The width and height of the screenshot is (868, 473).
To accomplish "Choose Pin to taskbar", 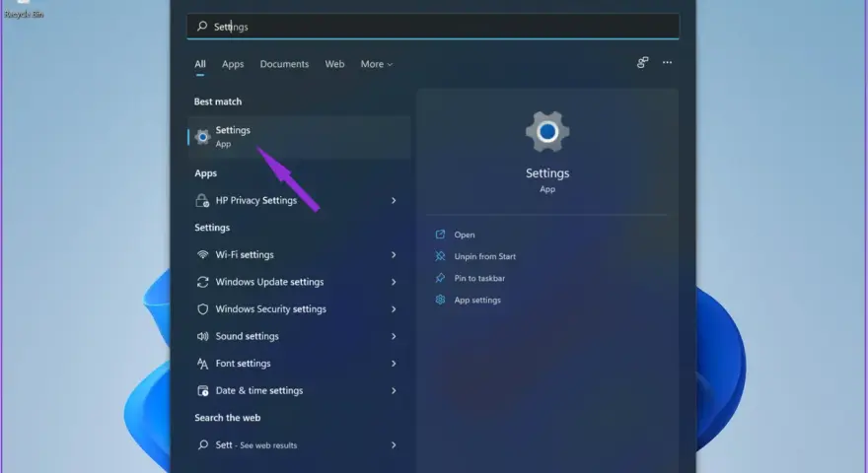I will point(479,278).
